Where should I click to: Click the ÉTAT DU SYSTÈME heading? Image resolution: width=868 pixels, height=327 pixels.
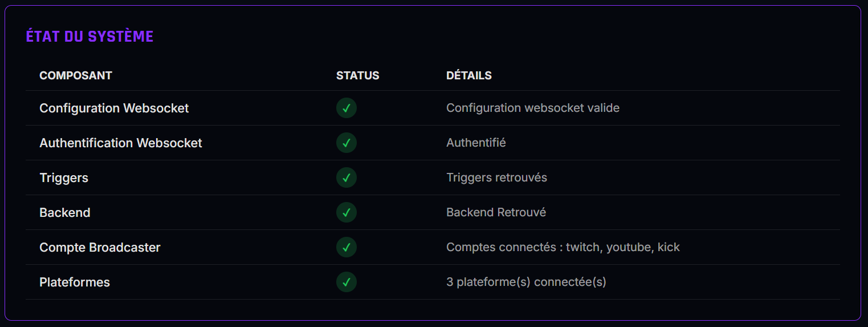89,37
